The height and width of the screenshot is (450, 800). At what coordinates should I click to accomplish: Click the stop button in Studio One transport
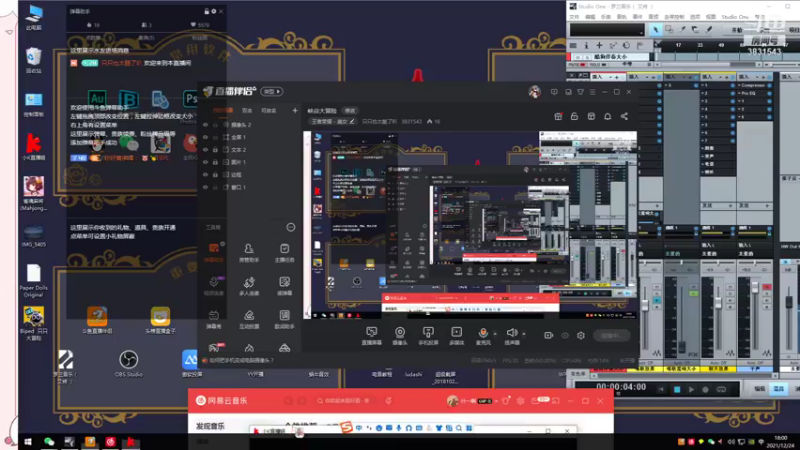tap(677, 389)
